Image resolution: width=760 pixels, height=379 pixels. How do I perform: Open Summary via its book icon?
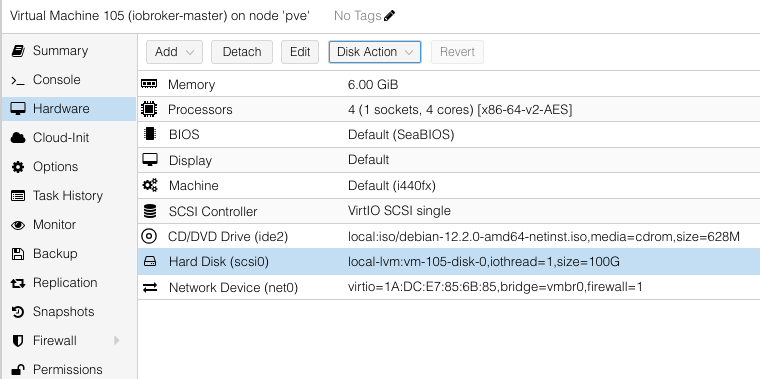click(18, 51)
